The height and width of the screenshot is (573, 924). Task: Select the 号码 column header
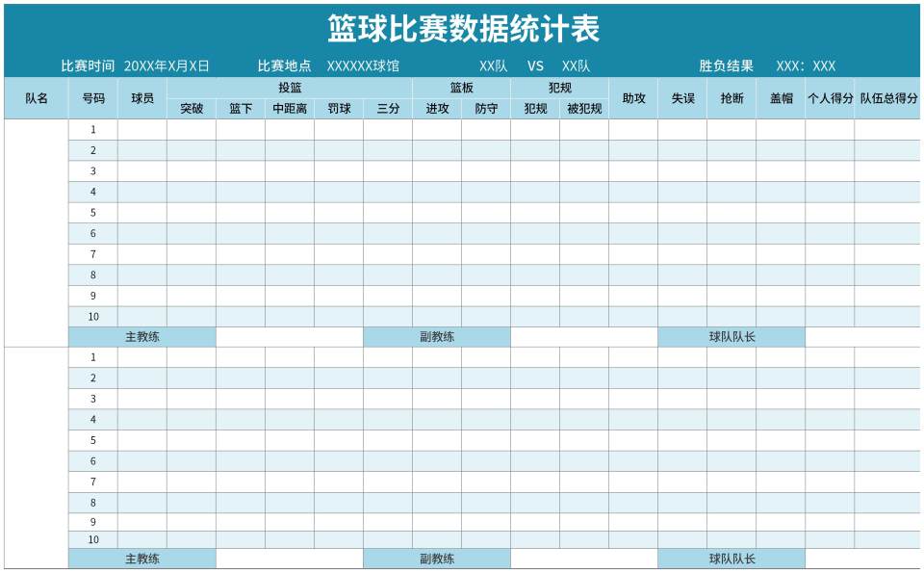click(x=93, y=98)
